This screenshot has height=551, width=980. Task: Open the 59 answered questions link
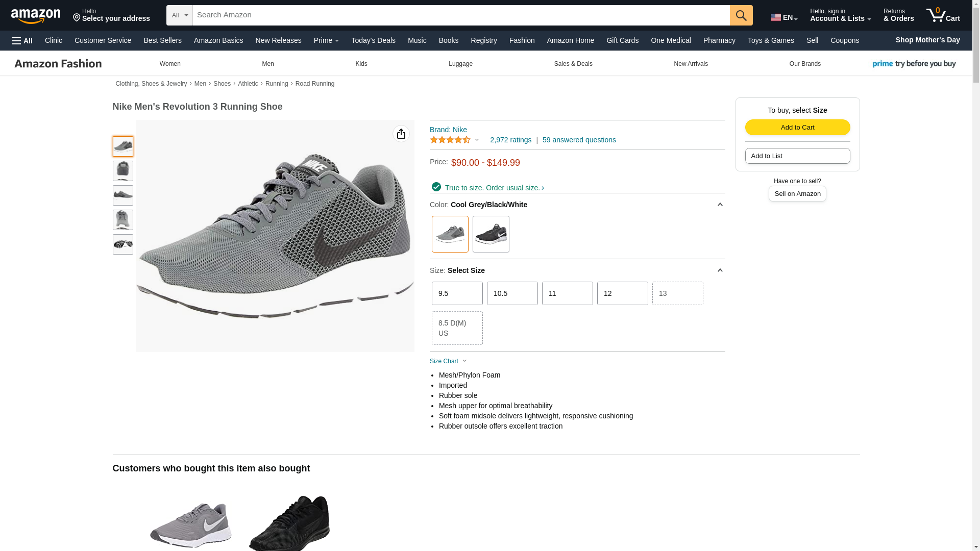(x=579, y=140)
